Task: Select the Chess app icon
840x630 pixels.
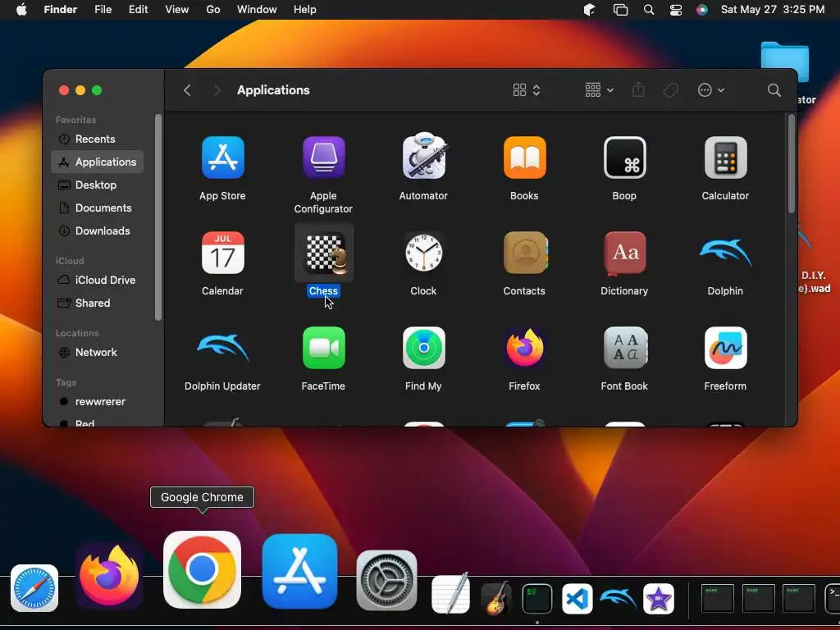Action: pos(325,253)
